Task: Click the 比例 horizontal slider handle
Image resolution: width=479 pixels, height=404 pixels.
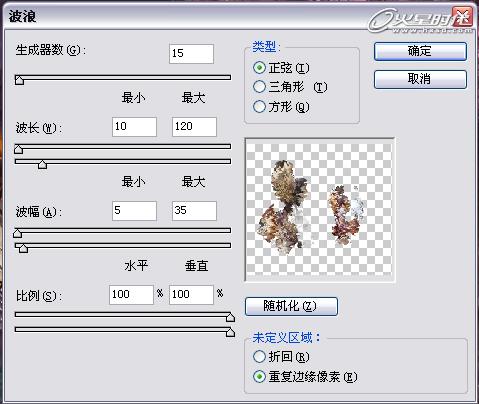Action: click(x=230, y=317)
